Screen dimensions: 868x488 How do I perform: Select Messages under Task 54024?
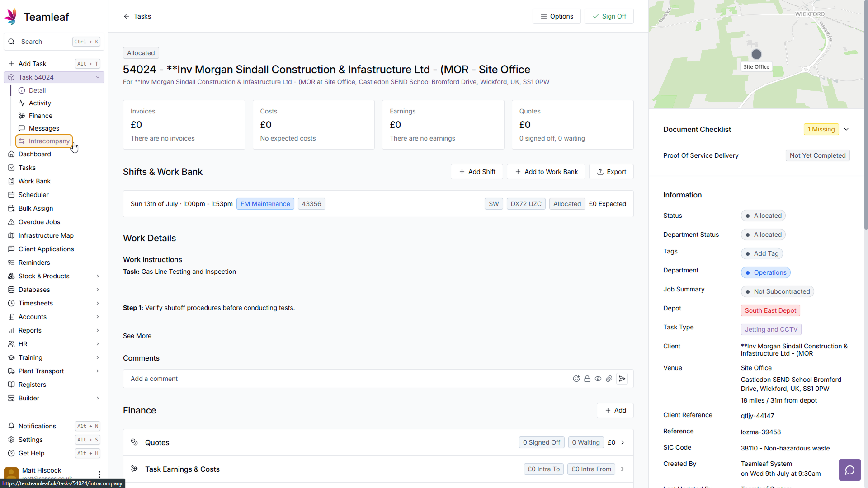pyautogui.click(x=44, y=128)
